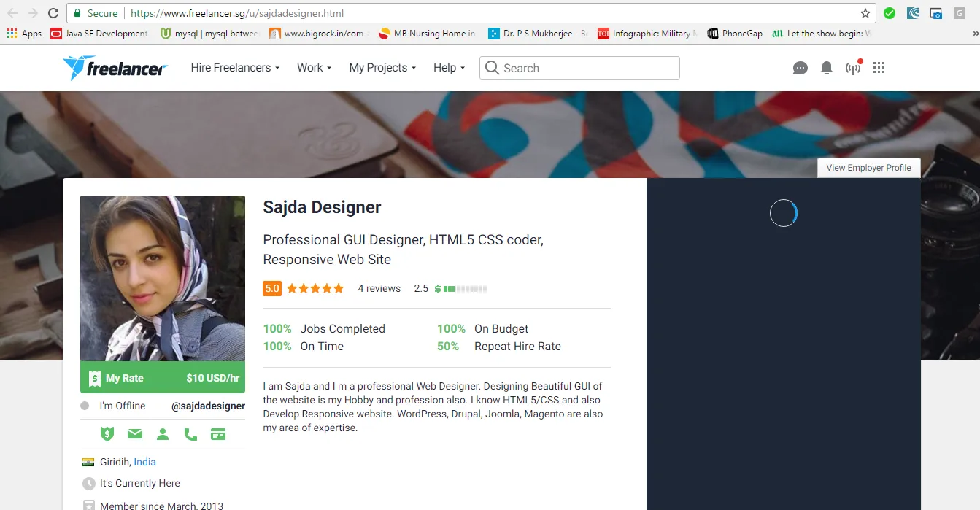Click the credit card verified icon

(217, 434)
